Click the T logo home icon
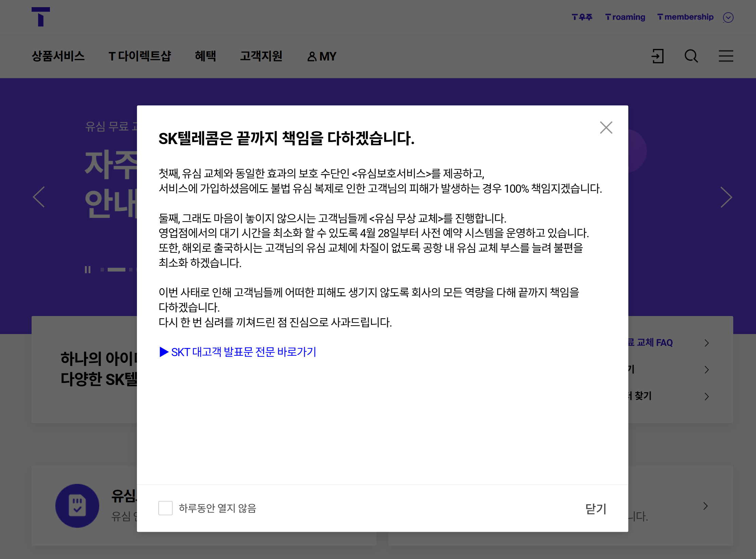756x559 pixels. pyautogui.click(x=41, y=17)
